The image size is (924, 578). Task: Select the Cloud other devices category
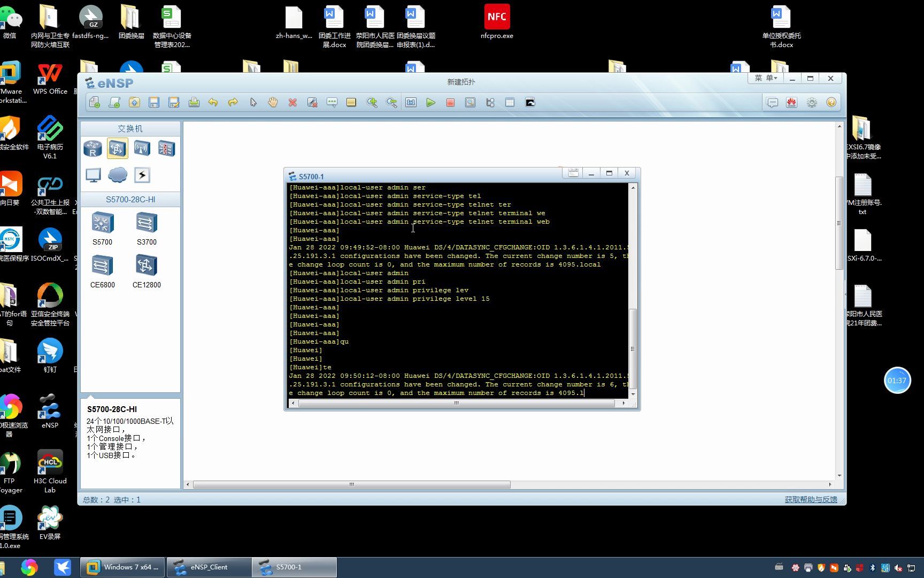click(118, 175)
